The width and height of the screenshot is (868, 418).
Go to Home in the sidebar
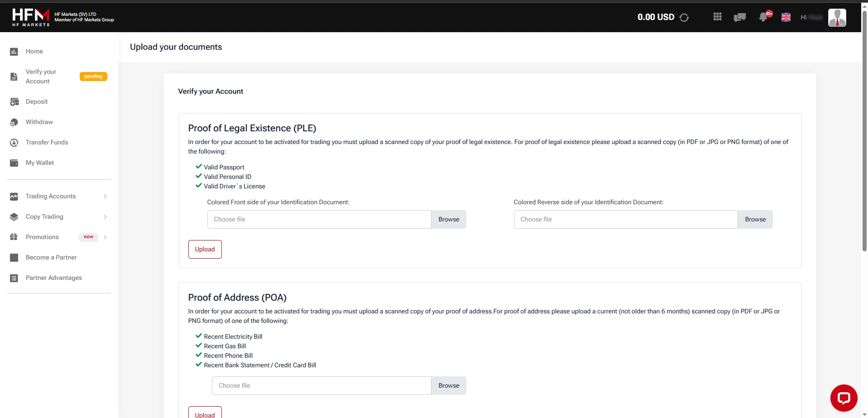click(x=34, y=52)
